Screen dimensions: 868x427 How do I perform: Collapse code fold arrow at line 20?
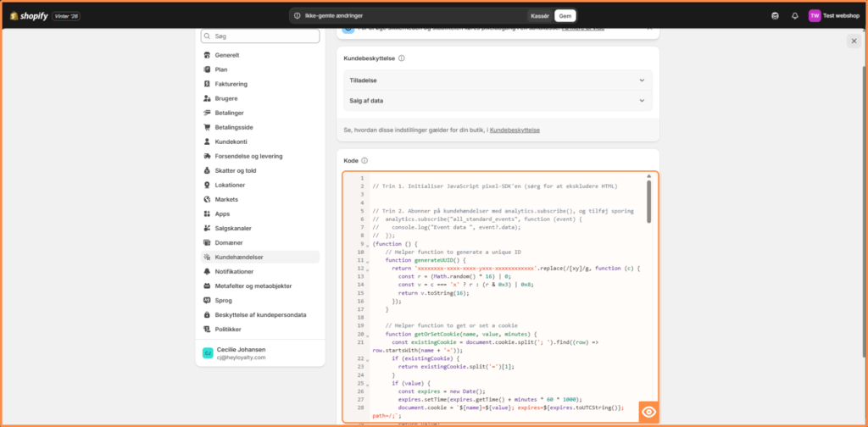(x=368, y=335)
